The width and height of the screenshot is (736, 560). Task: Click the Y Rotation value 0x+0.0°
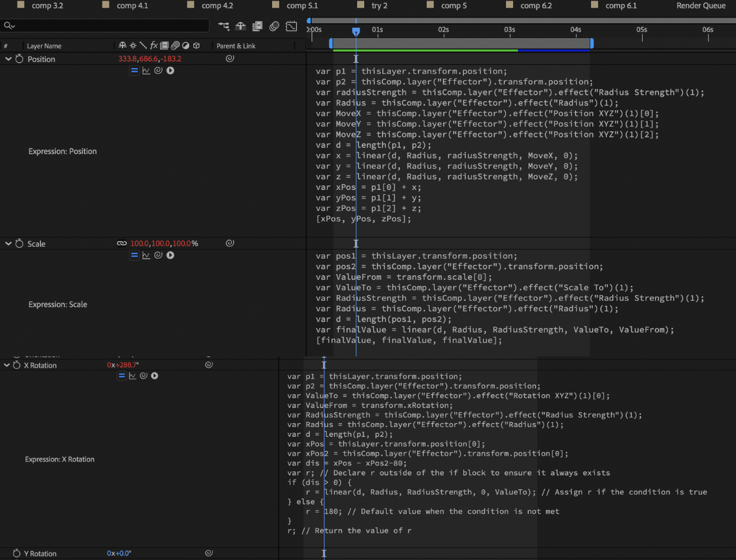point(119,554)
